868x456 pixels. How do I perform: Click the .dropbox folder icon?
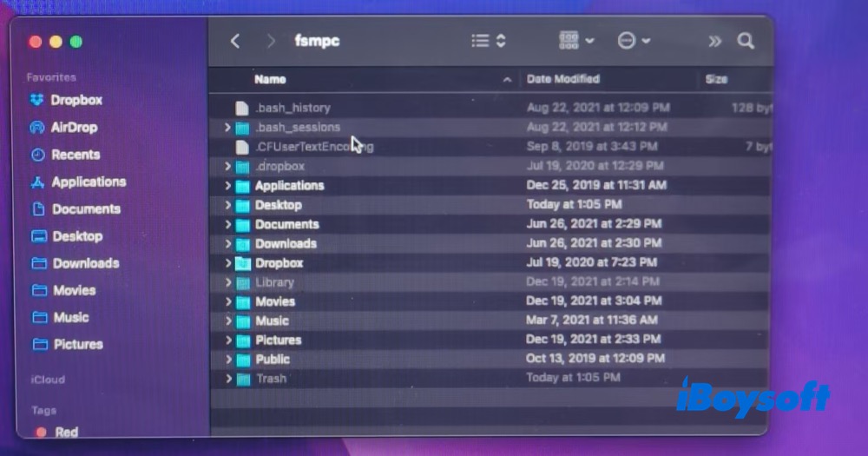[x=242, y=167]
